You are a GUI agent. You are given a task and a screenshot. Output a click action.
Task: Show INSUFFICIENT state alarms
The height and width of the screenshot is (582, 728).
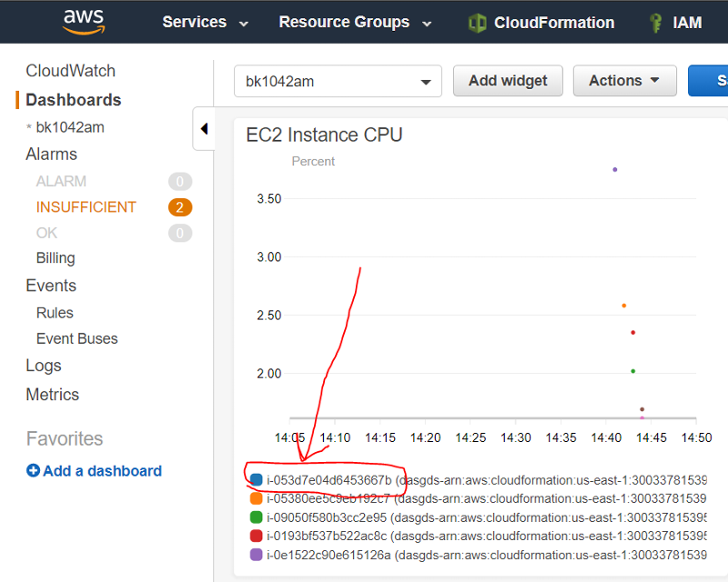[x=86, y=207]
